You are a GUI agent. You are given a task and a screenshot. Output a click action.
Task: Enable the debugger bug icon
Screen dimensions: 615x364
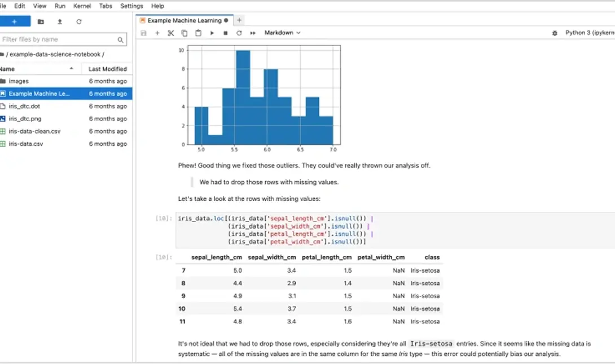click(x=555, y=33)
